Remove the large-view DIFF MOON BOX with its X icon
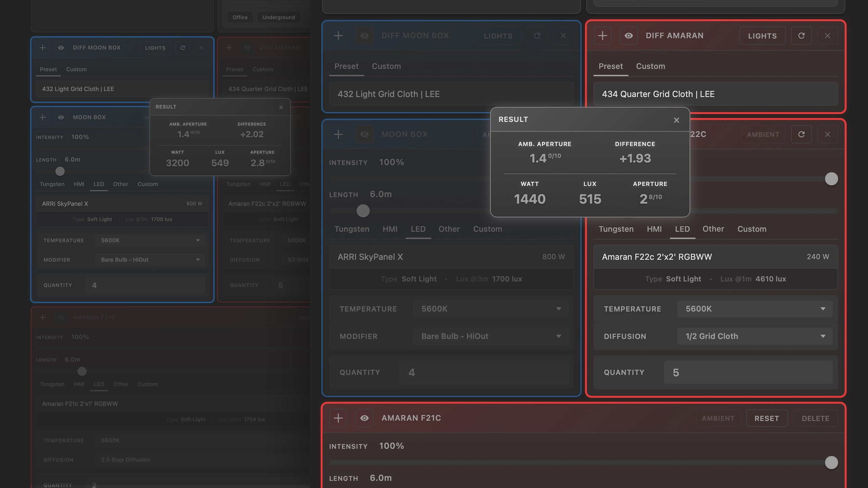This screenshot has width=868, height=488. tap(563, 36)
